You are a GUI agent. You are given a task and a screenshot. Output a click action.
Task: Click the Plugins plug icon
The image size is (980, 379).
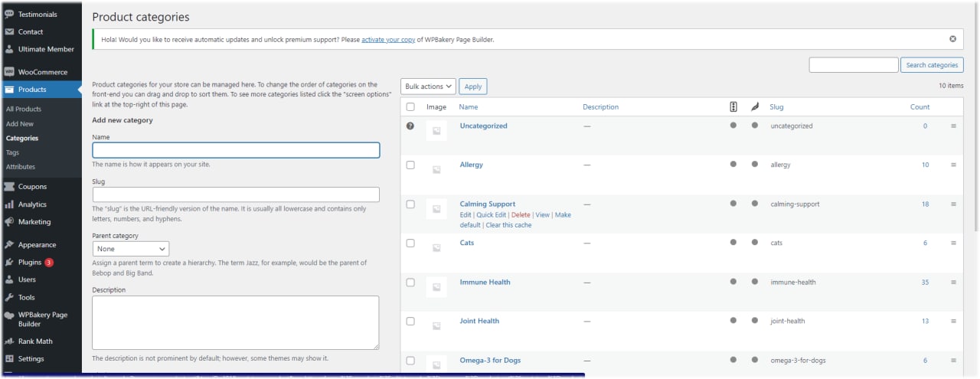coord(9,262)
